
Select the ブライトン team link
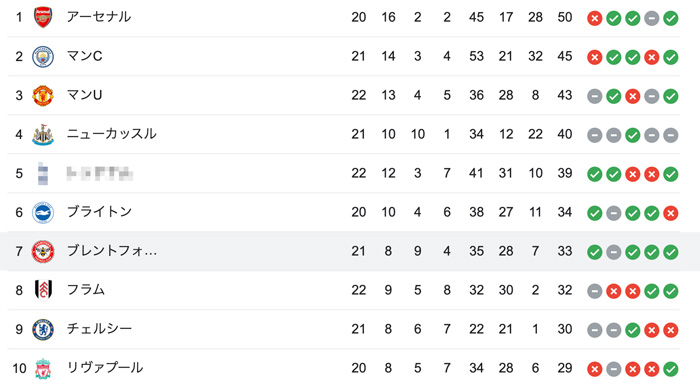click(x=99, y=212)
